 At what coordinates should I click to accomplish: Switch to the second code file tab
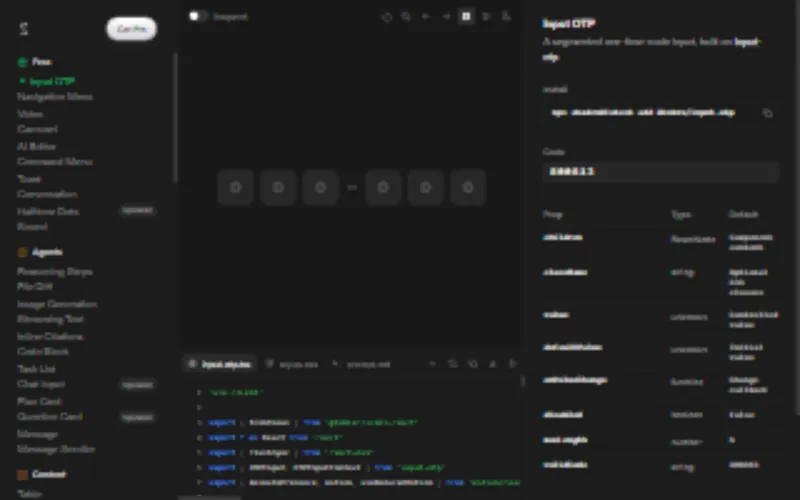(292, 364)
